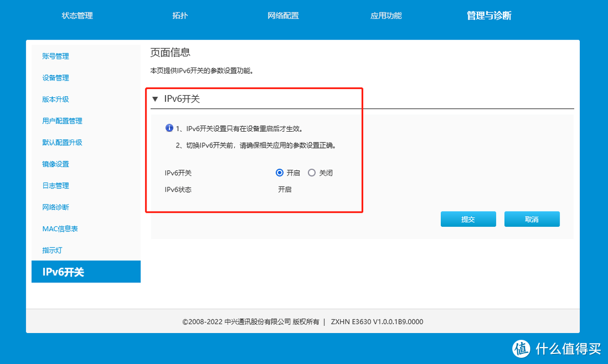Select the 关闭 radio button
608x364 pixels.
tap(312, 173)
